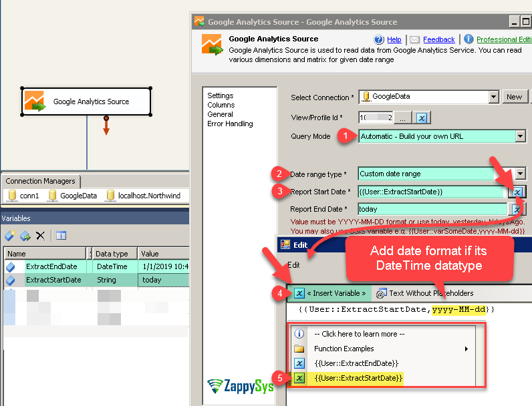The width and height of the screenshot is (532, 406).
Task: Click Data type column header
Action: 114,254
